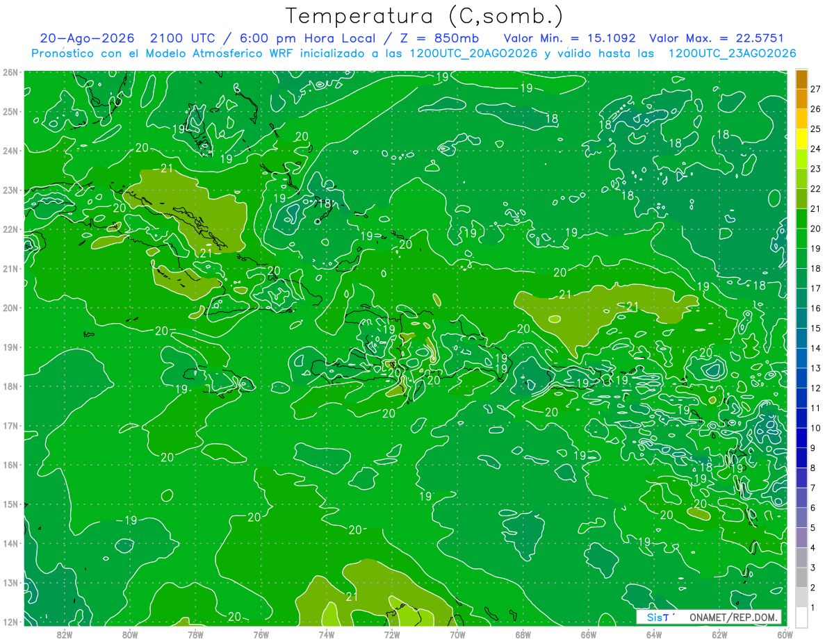This screenshot has height=644, width=834.
Task: Click color scale label '25'
Action: click(x=816, y=129)
